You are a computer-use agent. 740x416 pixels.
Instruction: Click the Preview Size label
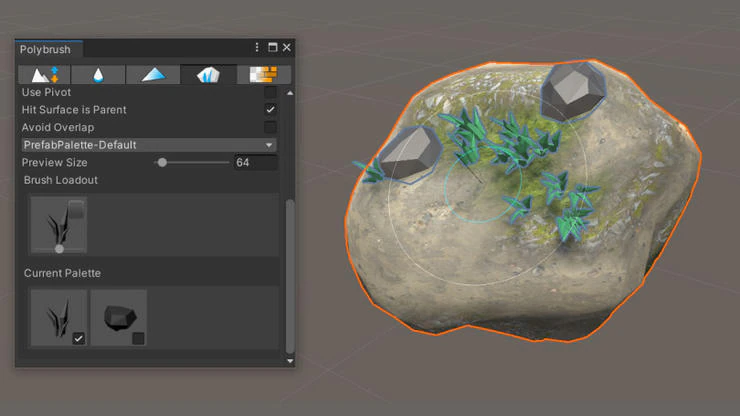(55, 162)
